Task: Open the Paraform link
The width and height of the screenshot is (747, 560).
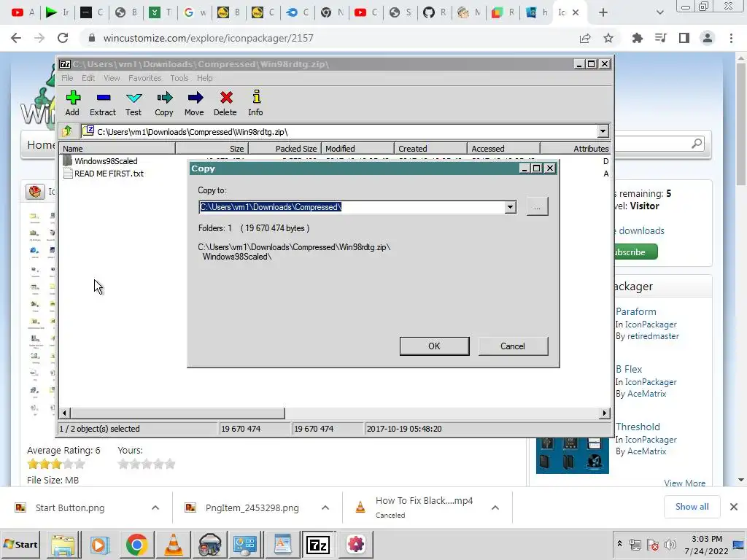Action: (x=635, y=311)
